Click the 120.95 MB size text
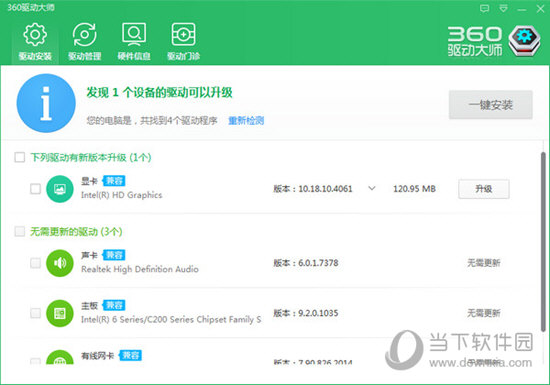Screen dimensions: 550x385 414,189
